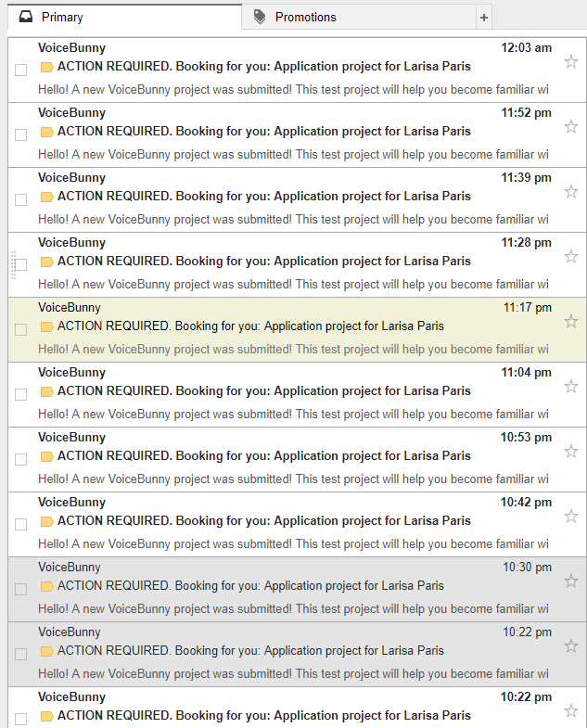
Task: Select the highlighted 11:17 pm email checkbox
Action: pyautogui.click(x=21, y=329)
